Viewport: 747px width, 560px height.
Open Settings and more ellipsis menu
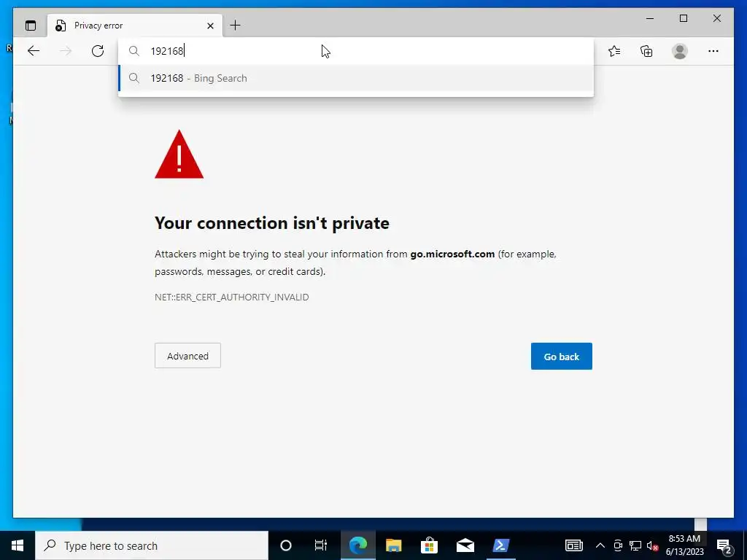pyautogui.click(x=713, y=51)
